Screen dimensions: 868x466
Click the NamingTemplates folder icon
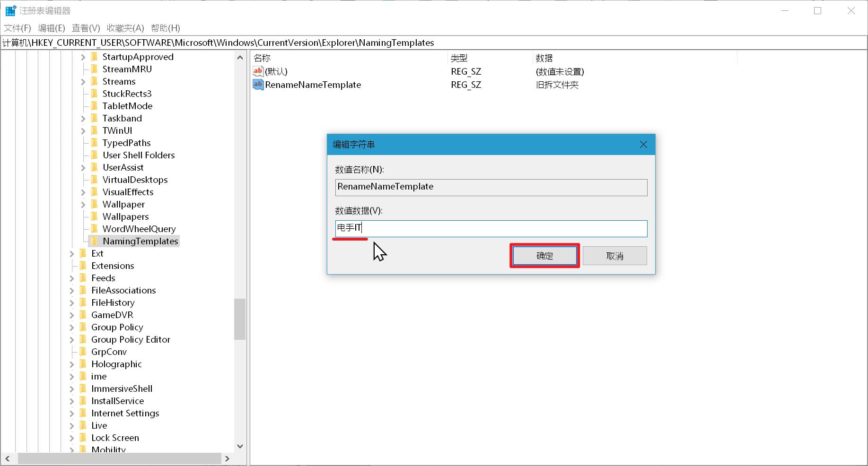[94, 241]
